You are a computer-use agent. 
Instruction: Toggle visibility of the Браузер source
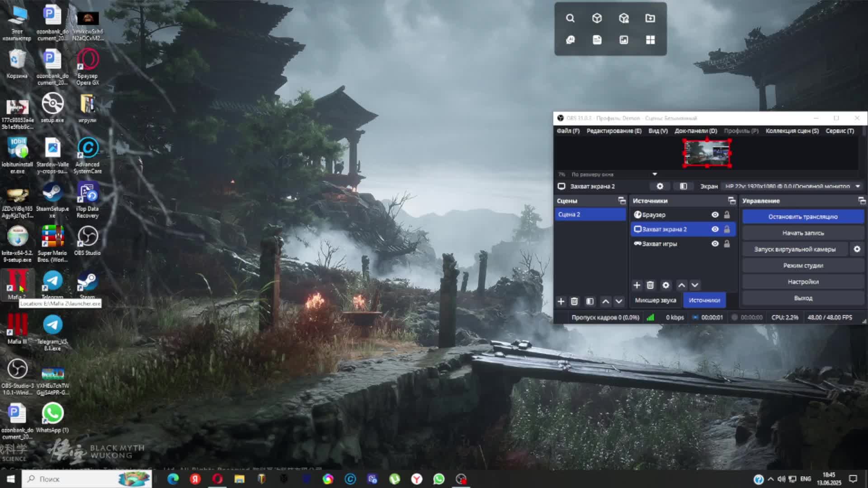715,215
